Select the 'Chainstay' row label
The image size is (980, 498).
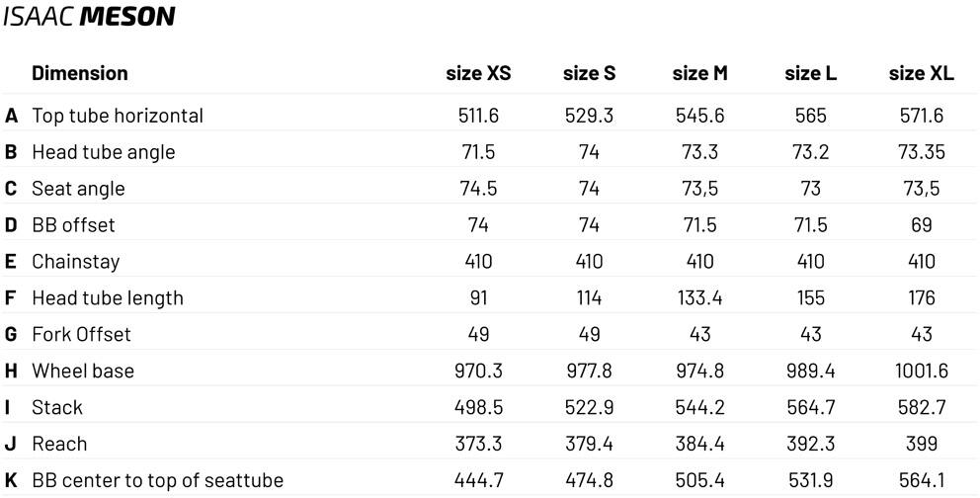click(75, 262)
